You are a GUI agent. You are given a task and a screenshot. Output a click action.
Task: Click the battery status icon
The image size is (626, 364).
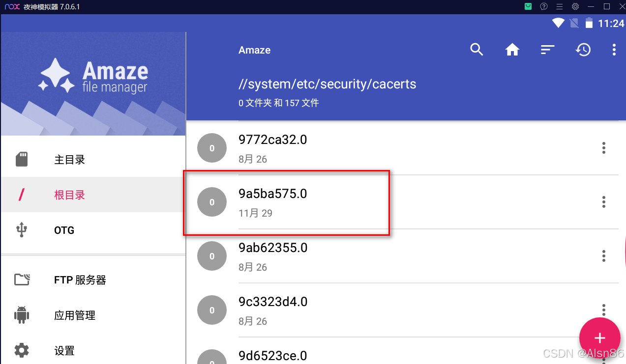point(589,23)
